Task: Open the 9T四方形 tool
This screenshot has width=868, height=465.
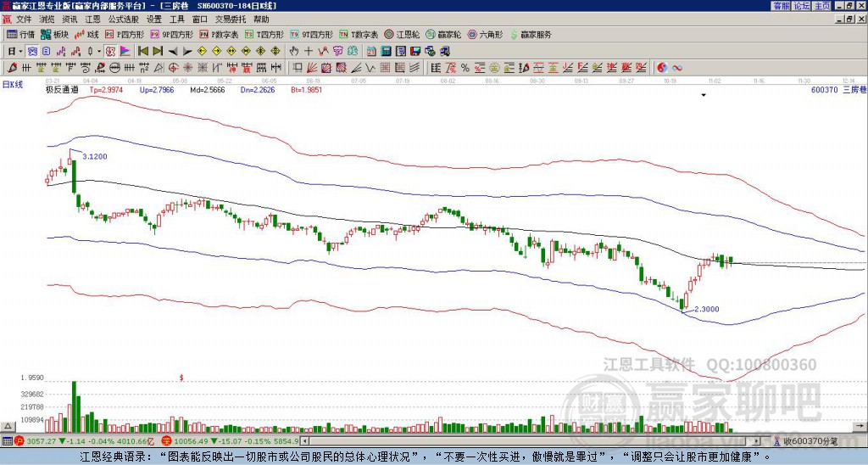Action: pos(312,34)
